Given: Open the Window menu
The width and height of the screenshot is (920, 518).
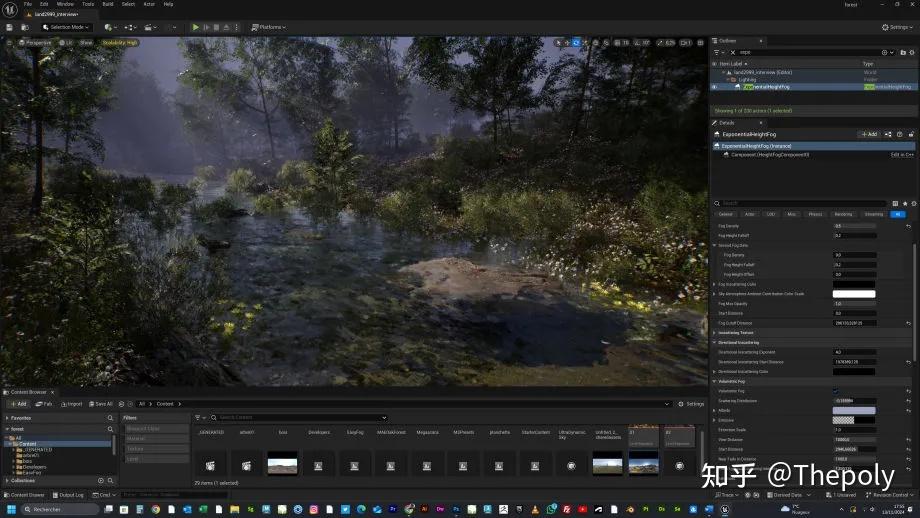Looking at the screenshot, I should (65, 4).
